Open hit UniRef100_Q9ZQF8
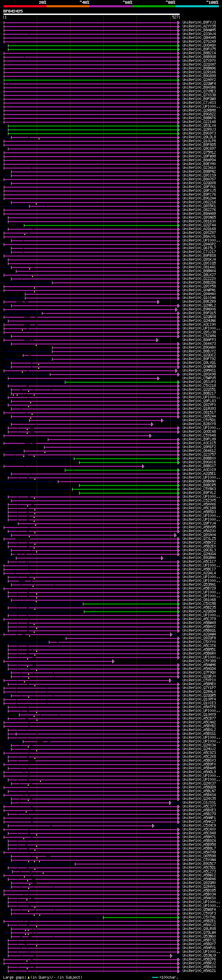222x980 pixels. tap(199, 638)
